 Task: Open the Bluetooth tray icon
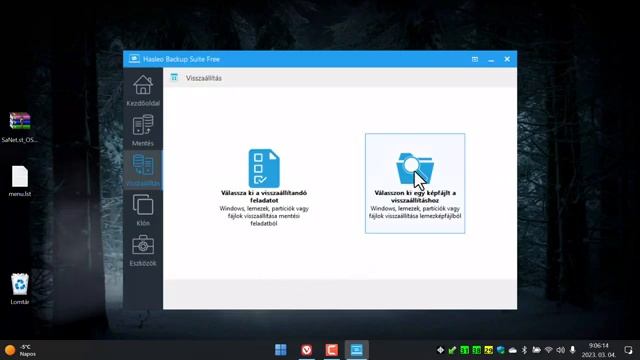tap(524, 350)
